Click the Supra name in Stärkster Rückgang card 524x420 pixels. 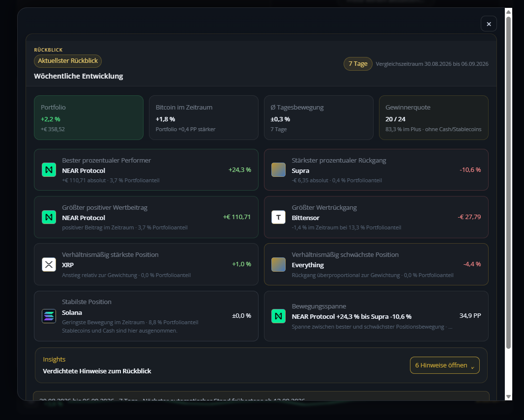coord(300,170)
